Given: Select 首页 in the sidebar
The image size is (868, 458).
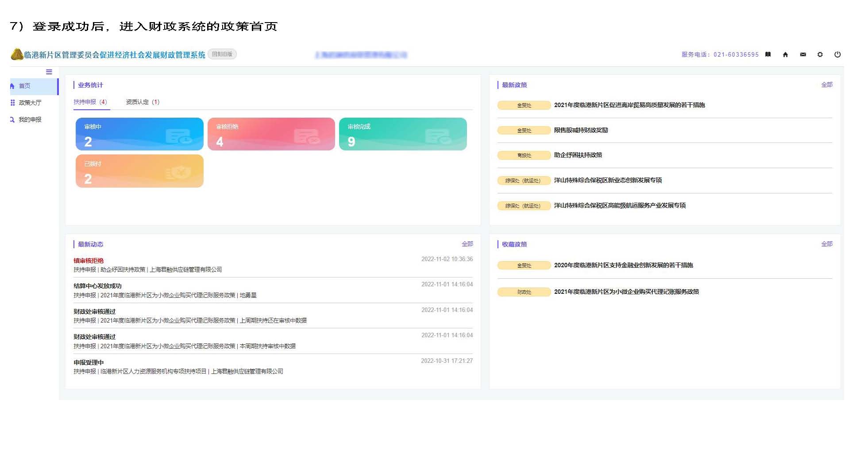Looking at the screenshot, I should tap(25, 86).
